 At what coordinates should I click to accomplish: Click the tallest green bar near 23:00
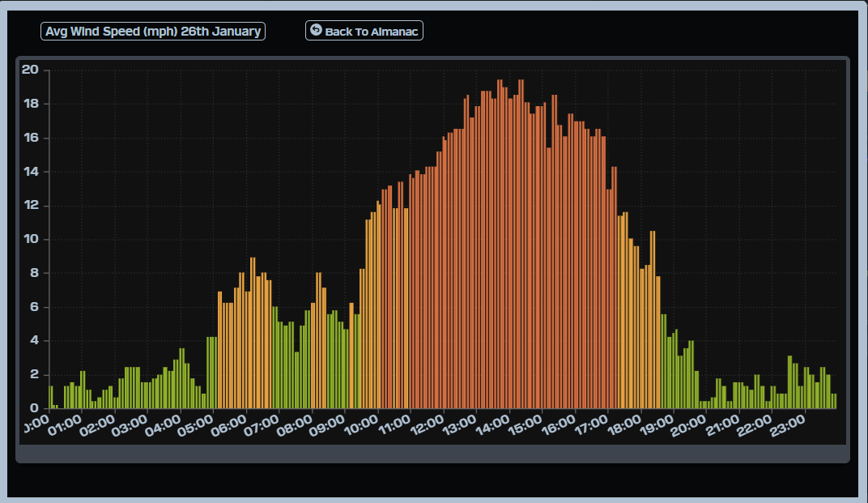(x=790, y=382)
